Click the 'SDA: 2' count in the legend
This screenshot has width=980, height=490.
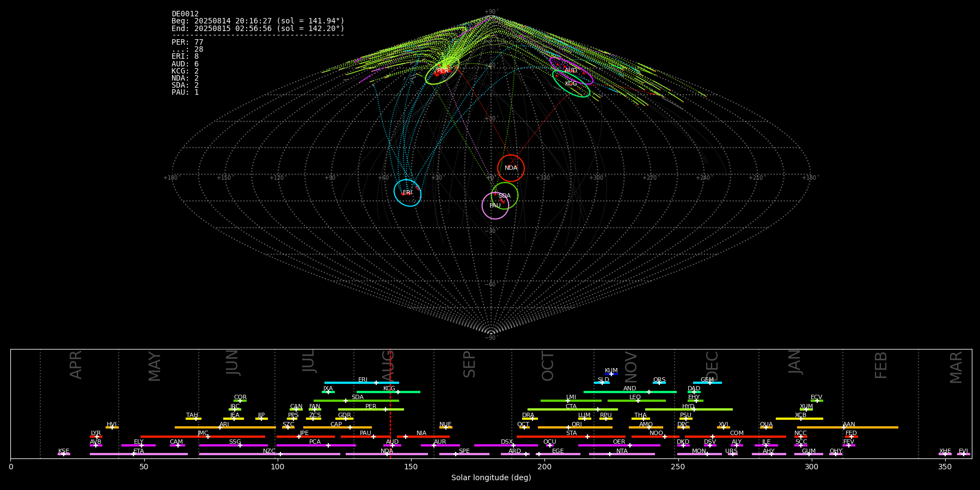click(185, 85)
